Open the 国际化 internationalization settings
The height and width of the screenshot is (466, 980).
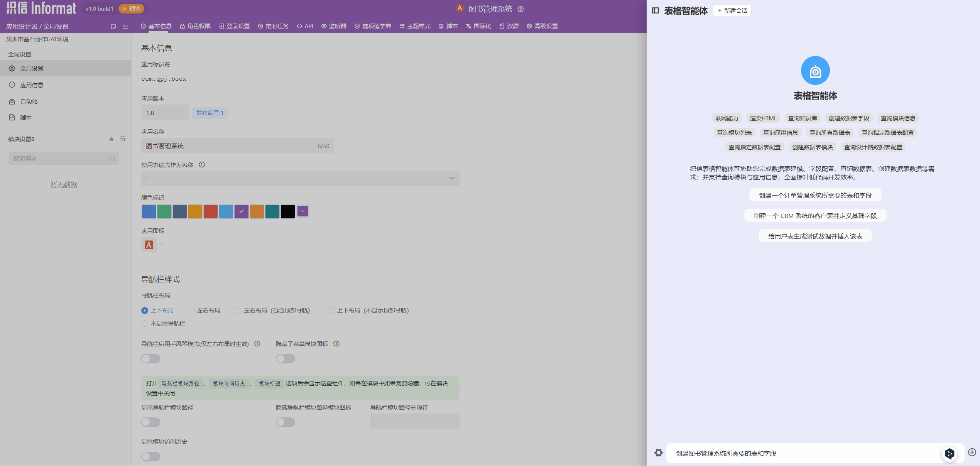pyautogui.click(x=478, y=26)
